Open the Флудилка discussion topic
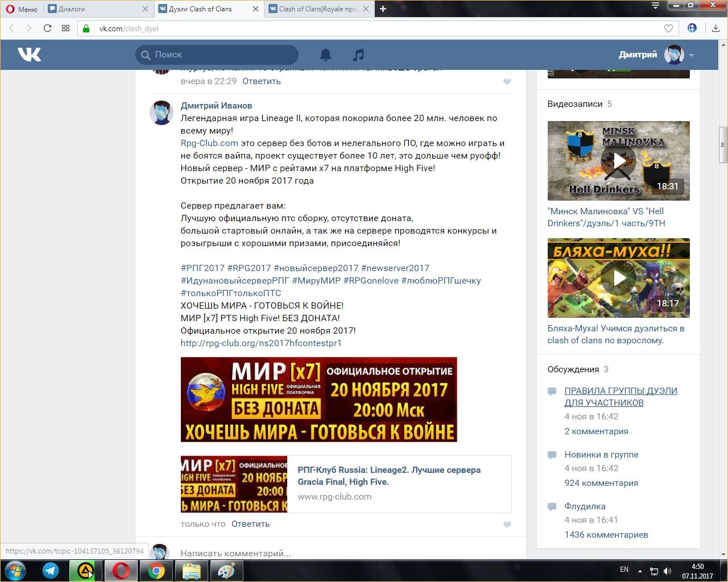Image resolution: width=728 pixels, height=582 pixels. click(x=585, y=506)
